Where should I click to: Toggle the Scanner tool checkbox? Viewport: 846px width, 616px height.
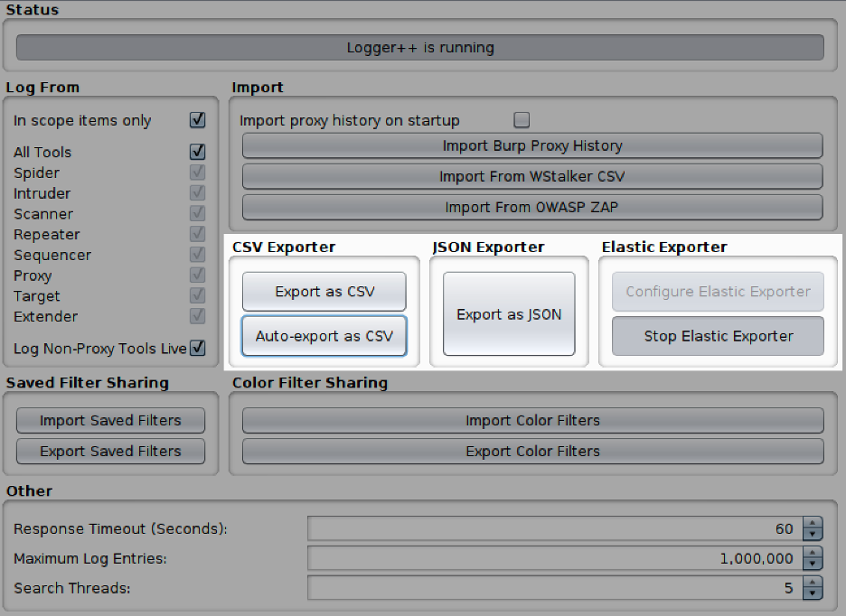[197, 213]
